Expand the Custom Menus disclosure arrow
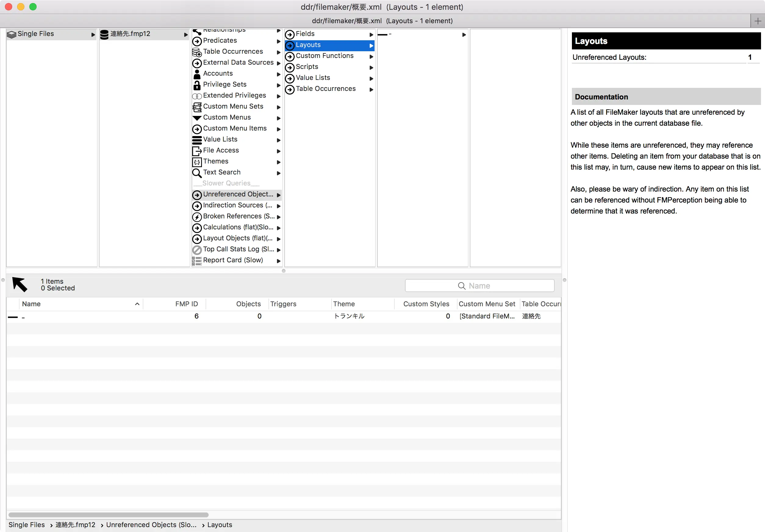 point(278,118)
